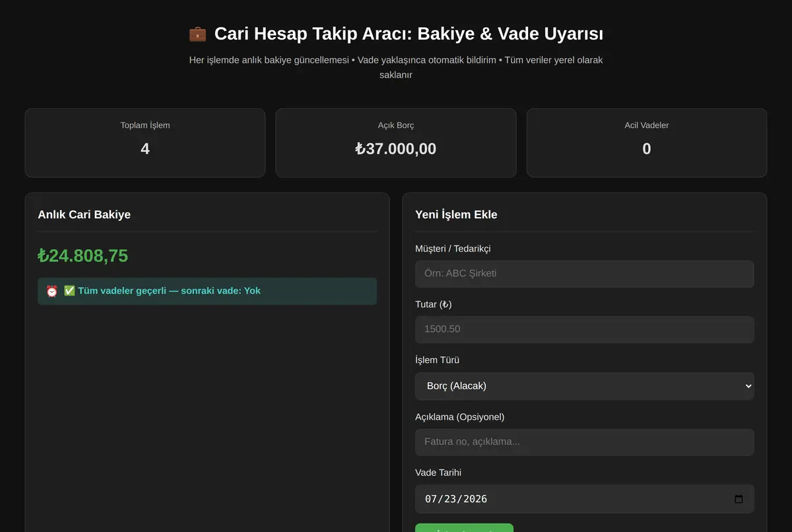Click the briefcase icon in the title
792x532 pixels.
pos(197,34)
